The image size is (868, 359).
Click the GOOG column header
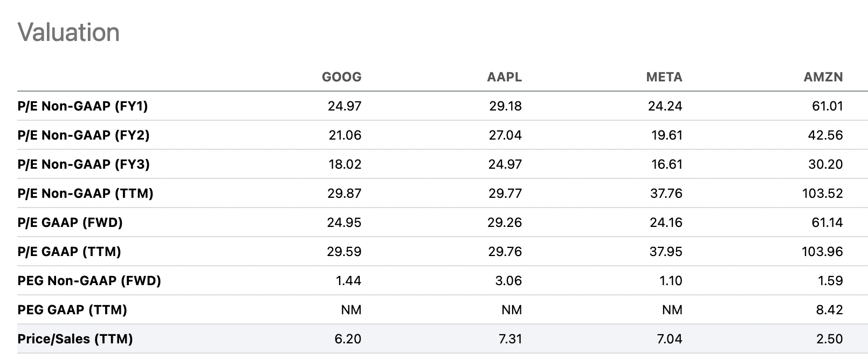pos(341,77)
